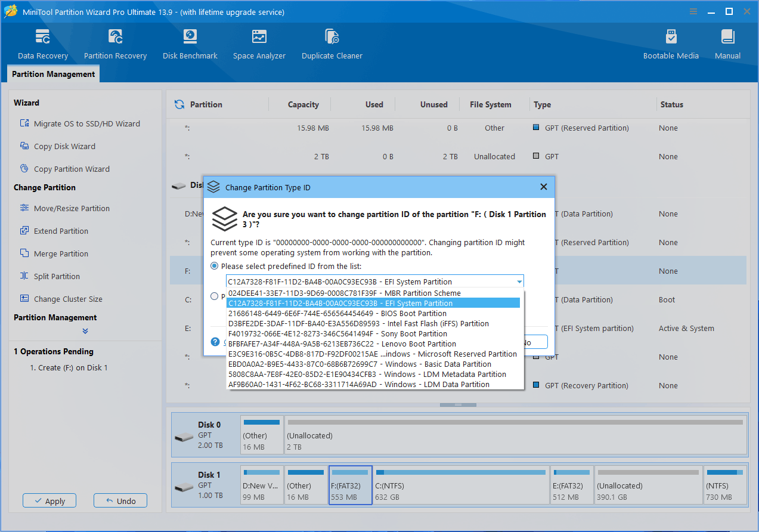Select the 390.1 GB Unallocated block on Disk 1
The image size is (759, 532).
(x=648, y=485)
